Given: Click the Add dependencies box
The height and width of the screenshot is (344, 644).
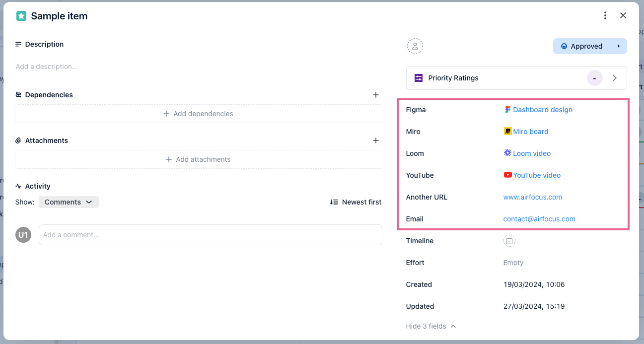Looking at the screenshot, I should (199, 114).
